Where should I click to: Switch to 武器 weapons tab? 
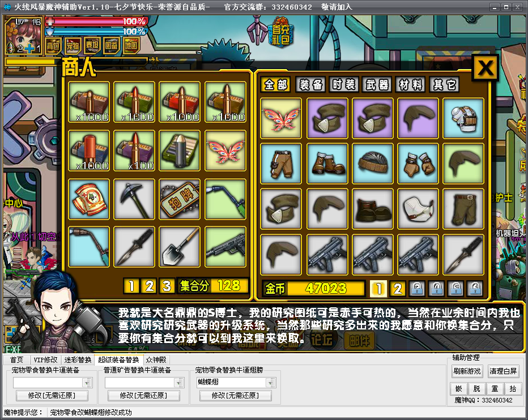click(377, 84)
